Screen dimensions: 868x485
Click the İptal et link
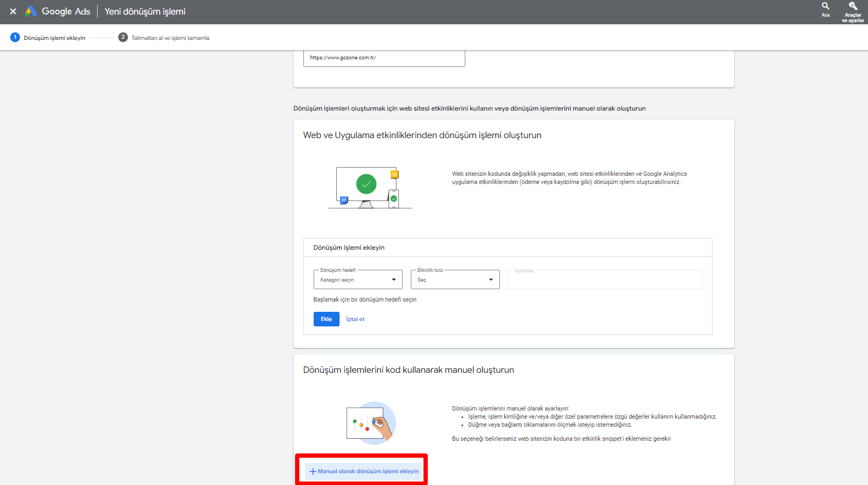pos(355,319)
